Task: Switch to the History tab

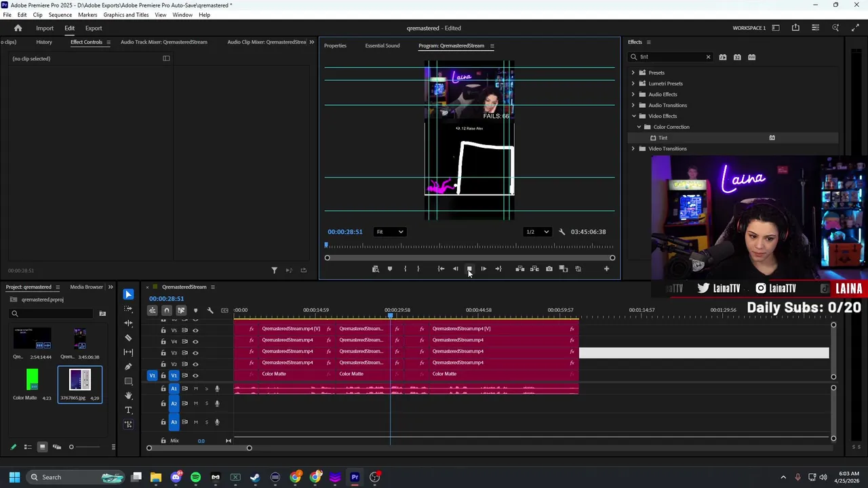Action: (x=44, y=42)
